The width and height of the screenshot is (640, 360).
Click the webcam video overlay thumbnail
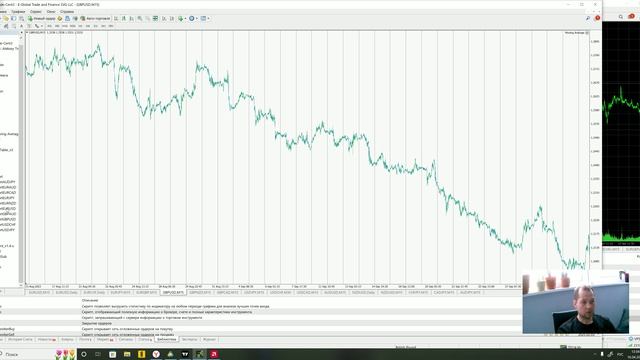pyautogui.click(x=576, y=303)
